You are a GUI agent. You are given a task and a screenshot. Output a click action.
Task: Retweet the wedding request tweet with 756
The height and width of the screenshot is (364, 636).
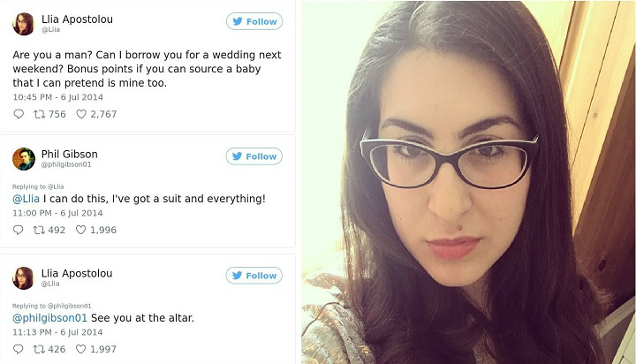pyautogui.click(x=40, y=114)
